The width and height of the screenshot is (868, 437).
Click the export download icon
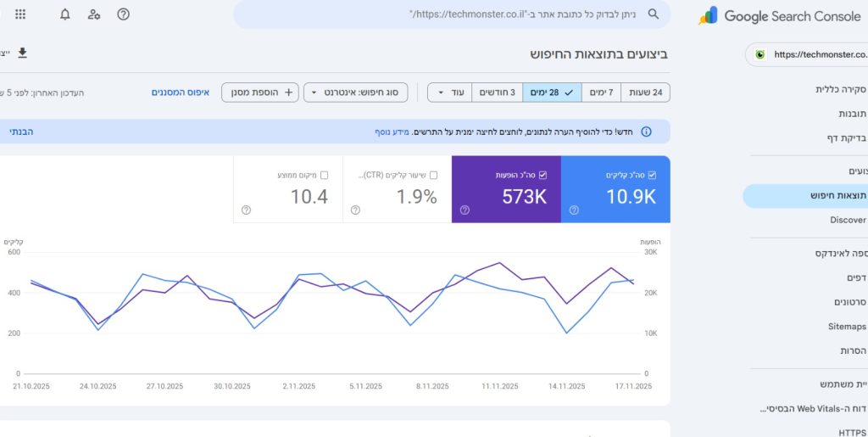click(23, 53)
